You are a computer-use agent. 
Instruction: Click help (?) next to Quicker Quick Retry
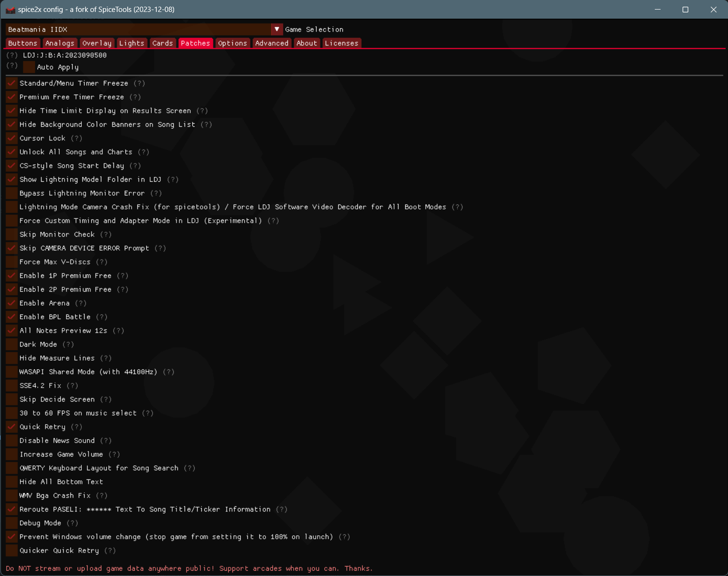pyautogui.click(x=110, y=551)
